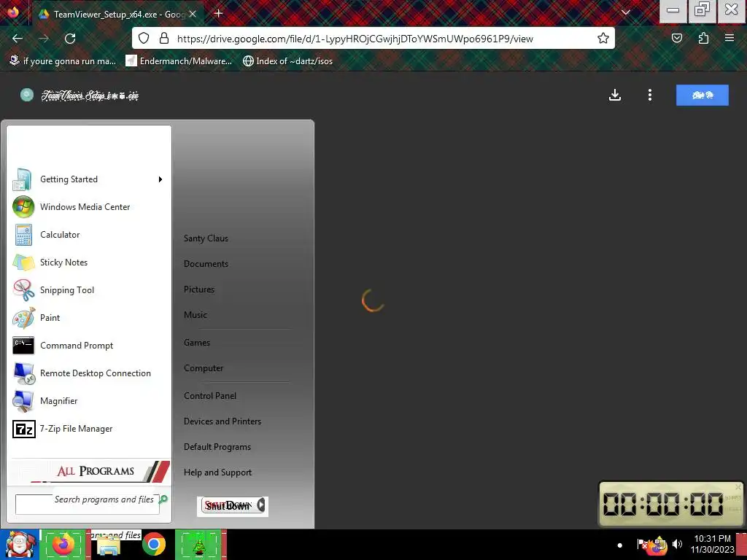
Task: Reload the current Firefox page
Action: click(x=70, y=39)
